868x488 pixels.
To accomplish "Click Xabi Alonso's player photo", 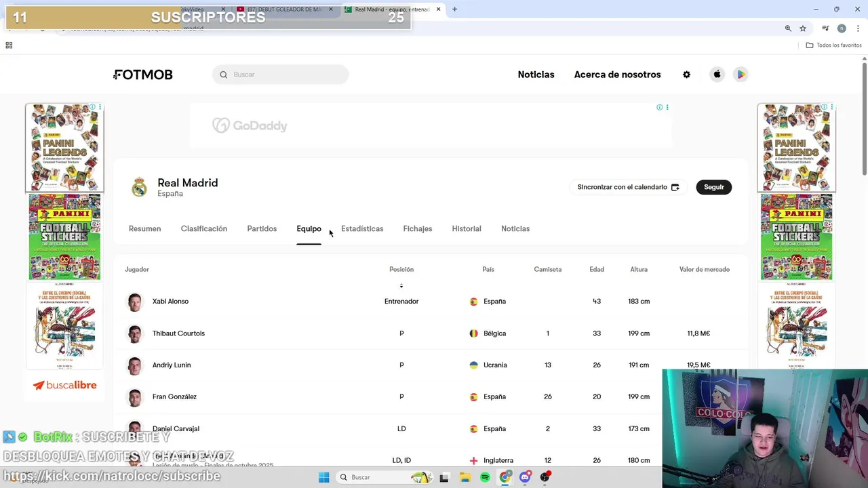I will pyautogui.click(x=135, y=302).
